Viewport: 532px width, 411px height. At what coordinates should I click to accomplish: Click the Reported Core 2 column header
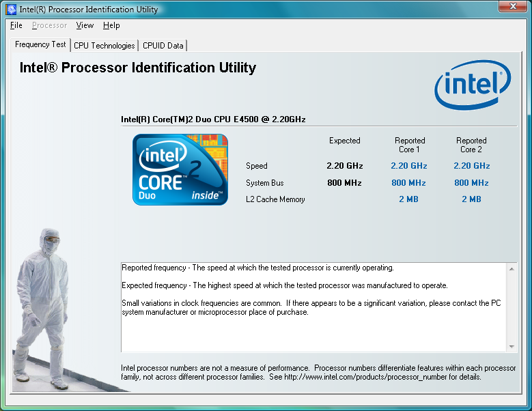click(x=471, y=145)
